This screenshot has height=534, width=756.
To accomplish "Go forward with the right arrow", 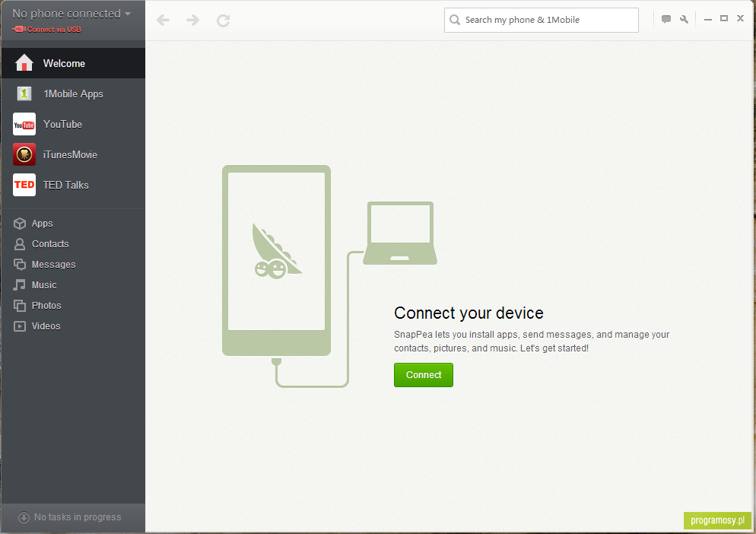I will click(193, 21).
